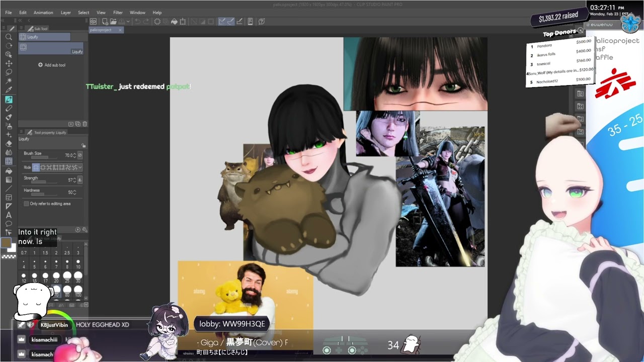Select the Gradient tool

point(9,179)
